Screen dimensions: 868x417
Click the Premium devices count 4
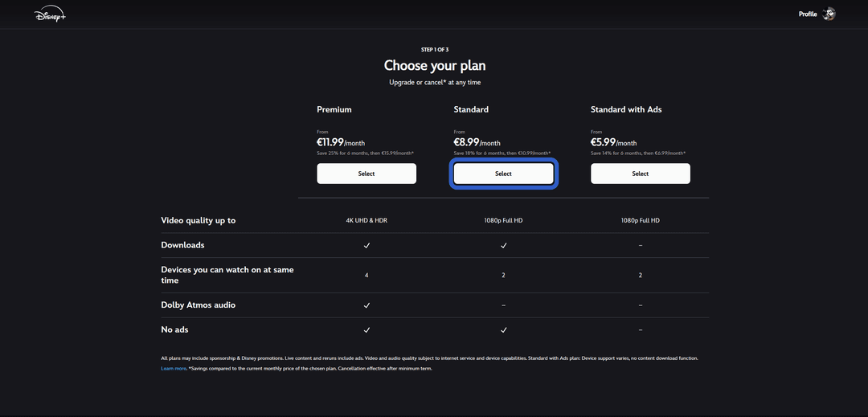pyautogui.click(x=366, y=276)
